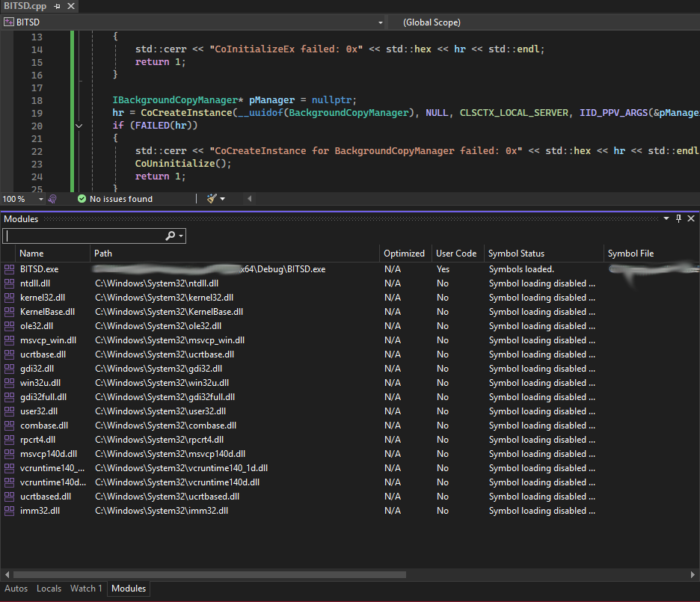
Task: Click the msvcp140d.dll module icon
Action: [x=9, y=454]
